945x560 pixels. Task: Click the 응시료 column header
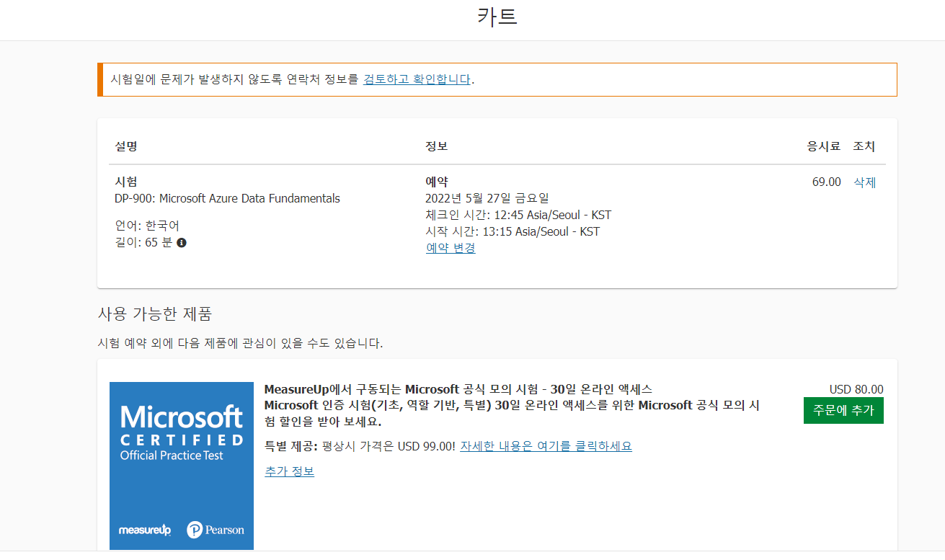823,146
